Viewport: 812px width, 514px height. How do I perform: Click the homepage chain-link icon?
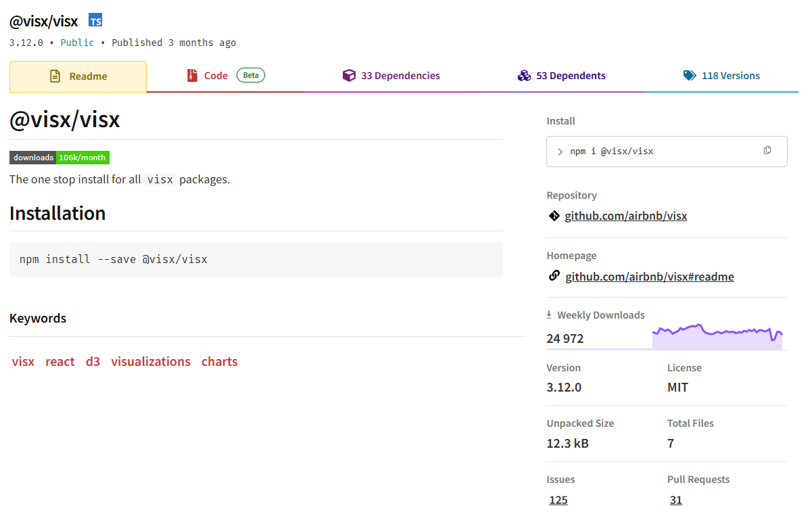click(554, 276)
